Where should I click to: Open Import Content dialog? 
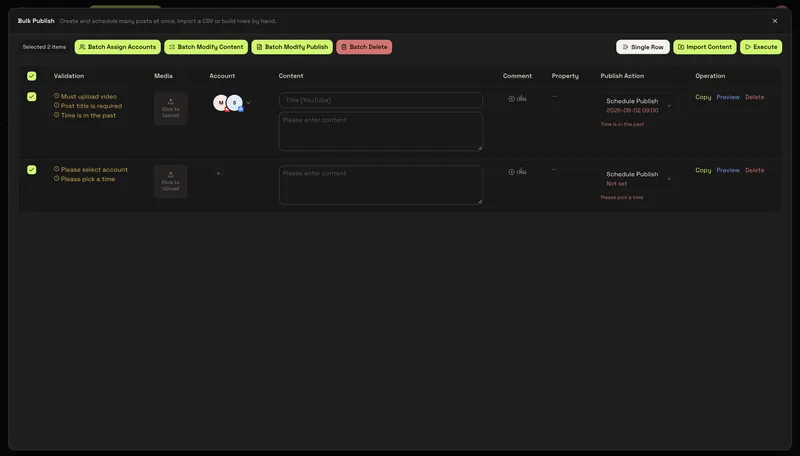[705, 47]
